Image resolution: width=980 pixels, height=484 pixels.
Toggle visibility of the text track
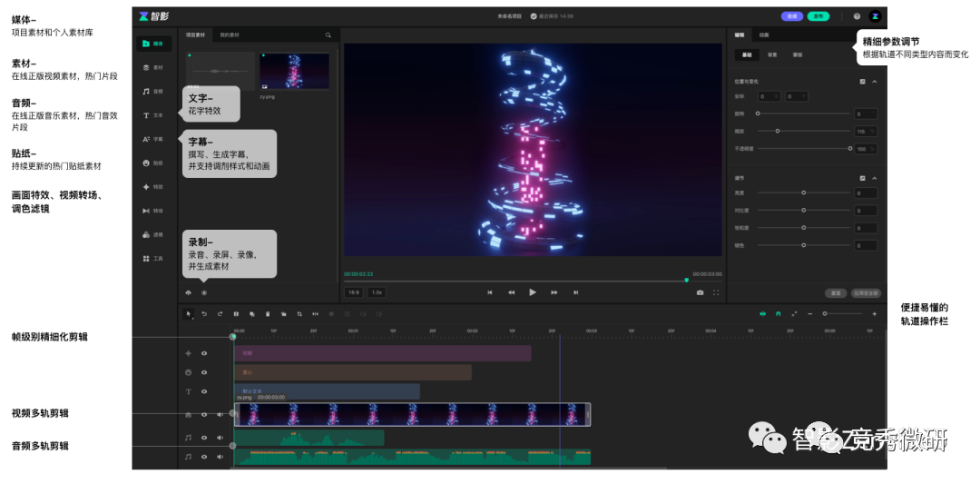click(204, 391)
